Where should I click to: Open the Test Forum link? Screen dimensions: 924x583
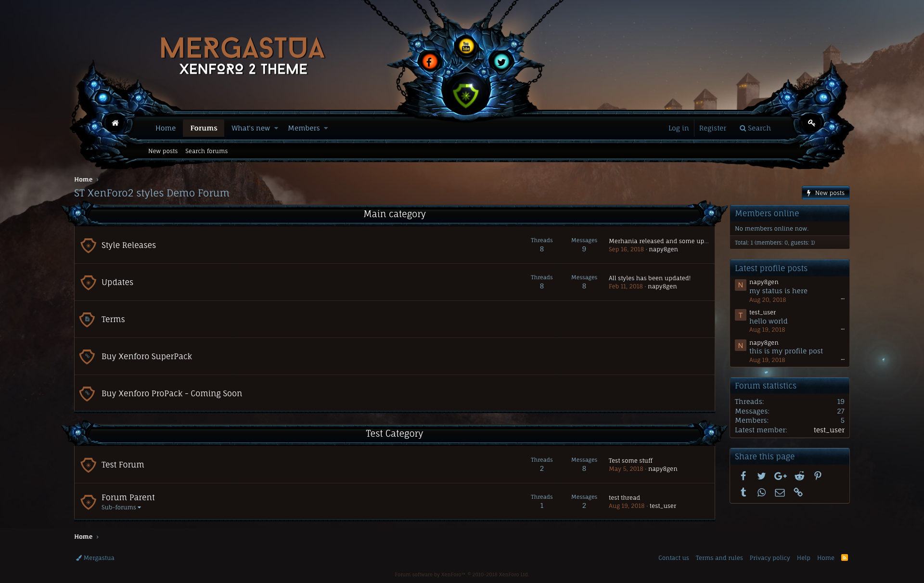click(123, 465)
